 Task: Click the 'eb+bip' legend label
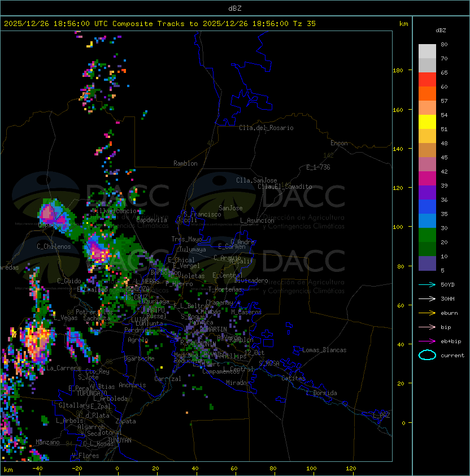[x=451, y=341]
